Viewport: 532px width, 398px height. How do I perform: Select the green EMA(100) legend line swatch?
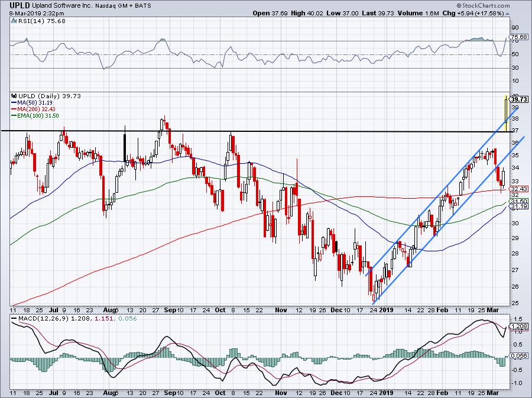(x=14, y=116)
